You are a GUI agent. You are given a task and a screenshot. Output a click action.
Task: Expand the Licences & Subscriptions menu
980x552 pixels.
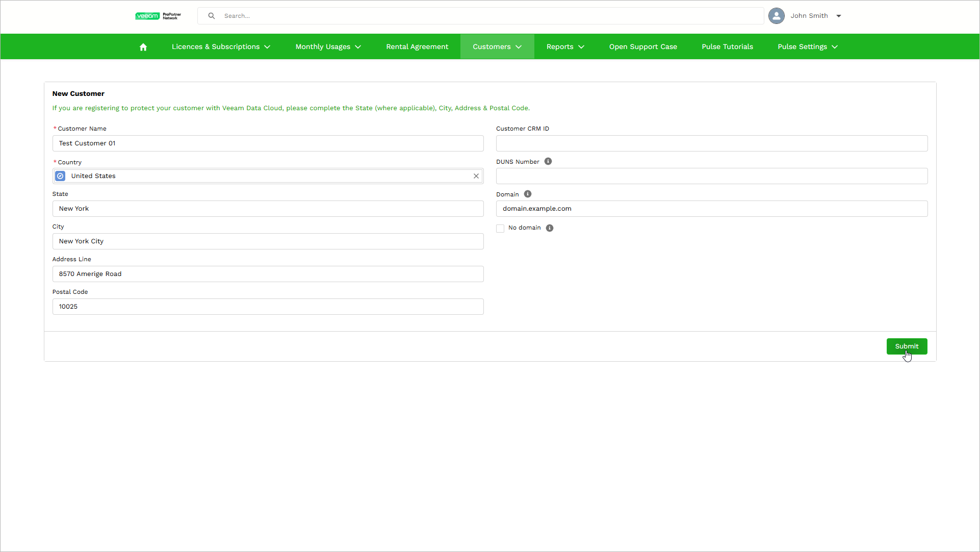coord(221,47)
